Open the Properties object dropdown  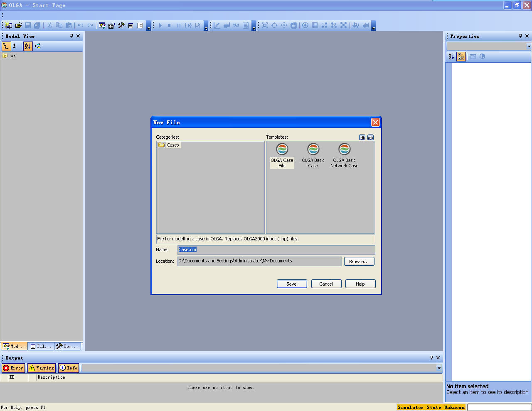529,46
